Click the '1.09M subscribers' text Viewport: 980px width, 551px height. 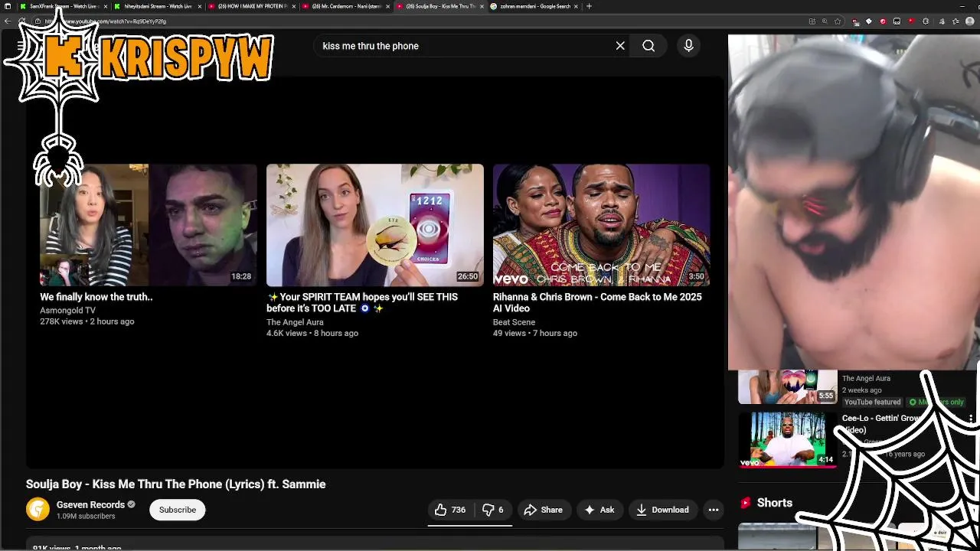(x=86, y=517)
